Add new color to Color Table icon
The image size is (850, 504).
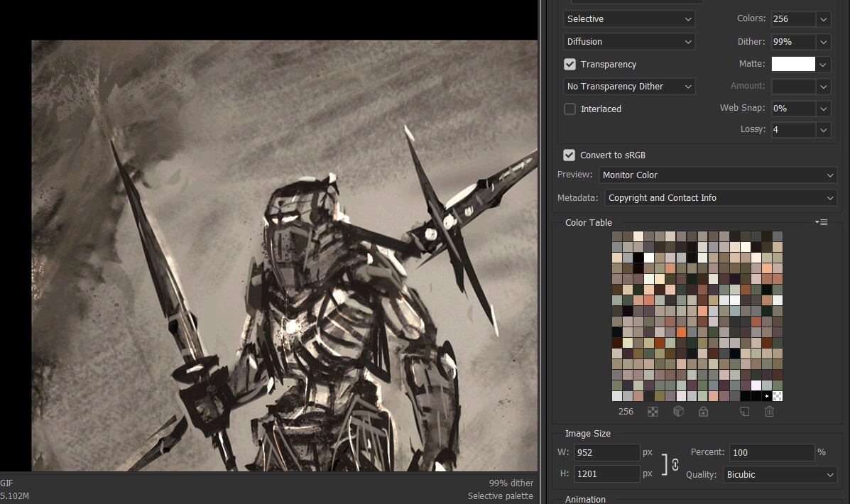click(744, 412)
